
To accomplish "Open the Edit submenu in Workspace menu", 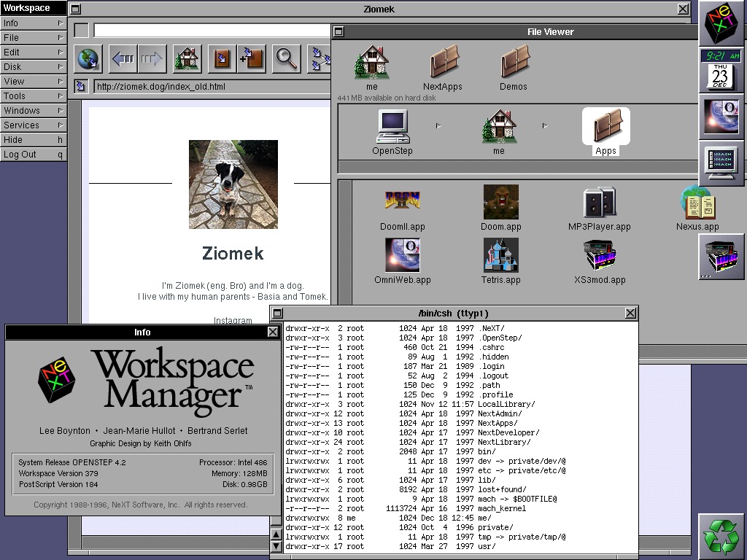I will [x=33, y=52].
